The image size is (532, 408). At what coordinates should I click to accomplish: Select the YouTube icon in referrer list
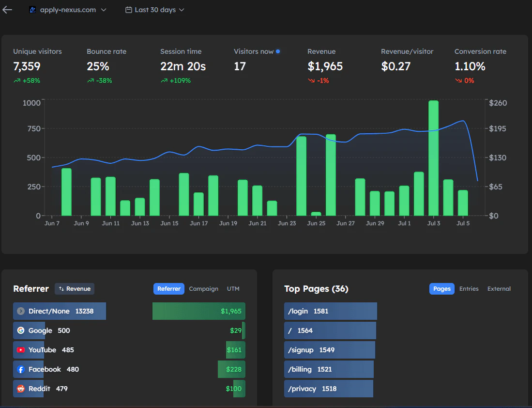[20, 350]
